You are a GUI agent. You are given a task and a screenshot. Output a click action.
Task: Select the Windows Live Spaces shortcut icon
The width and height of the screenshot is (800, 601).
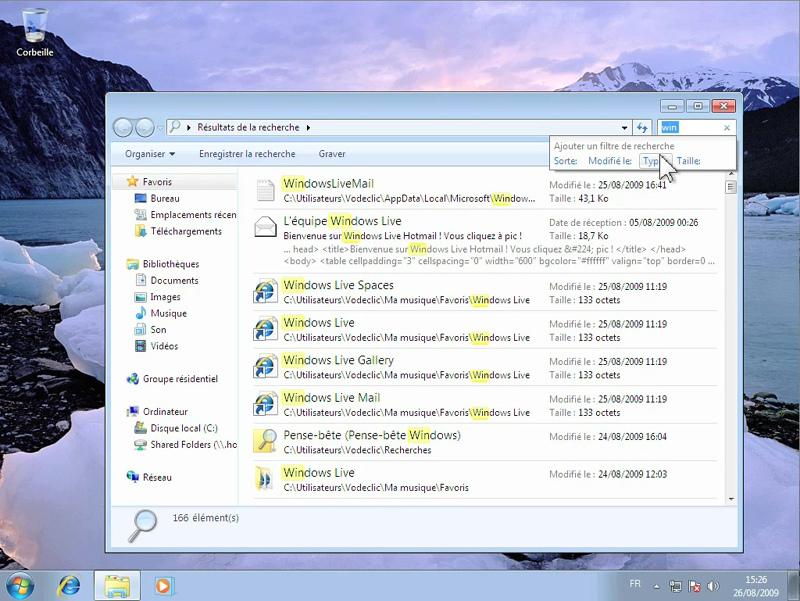pyautogui.click(x=265, y=292)
